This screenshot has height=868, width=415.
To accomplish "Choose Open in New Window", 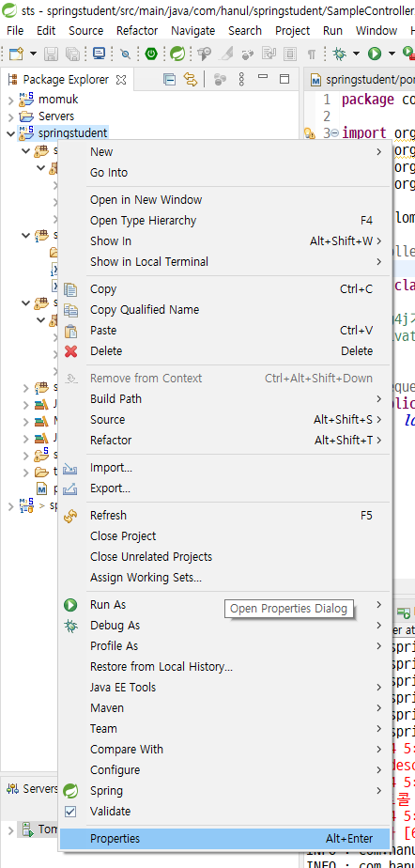I will (223, 200).
